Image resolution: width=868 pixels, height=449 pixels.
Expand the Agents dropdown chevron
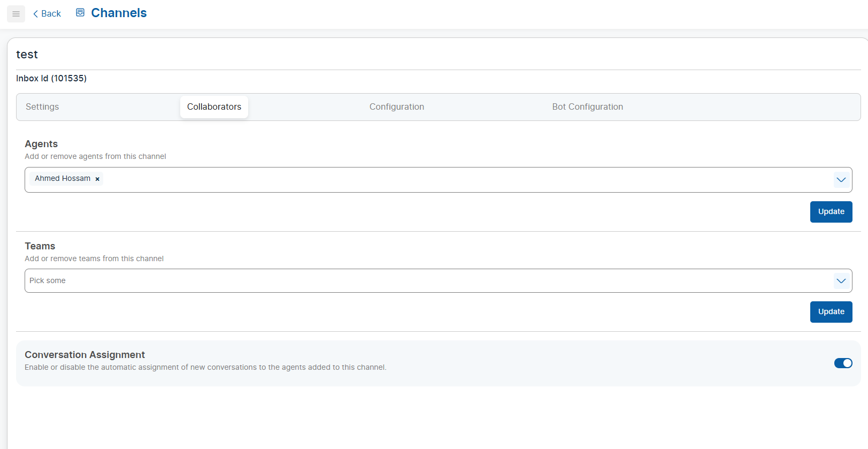(841, 180)
